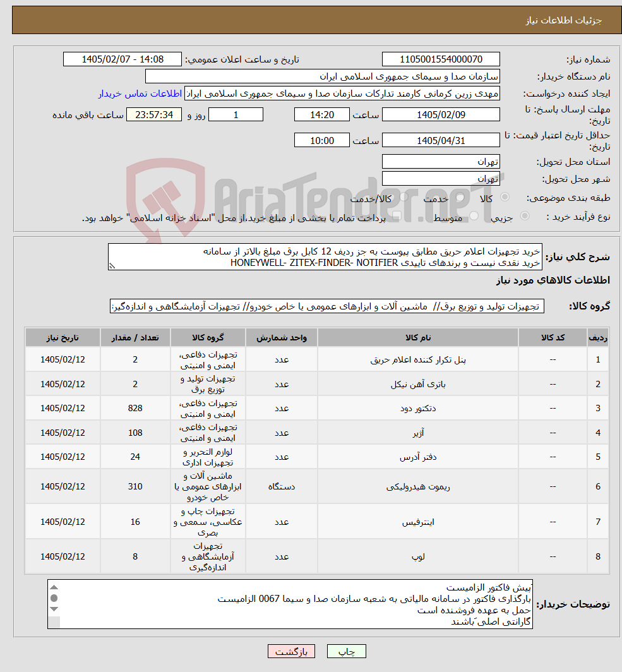Open the اطلاعات تماس خریدار link

pyautogui.click(x=140, y=93)
